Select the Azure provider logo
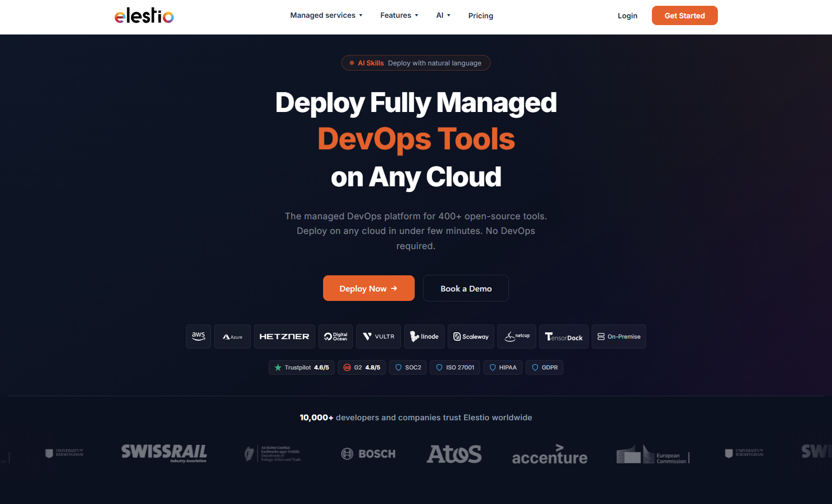The width and height of the screenshot is (832, 504). tap(232, 337)
